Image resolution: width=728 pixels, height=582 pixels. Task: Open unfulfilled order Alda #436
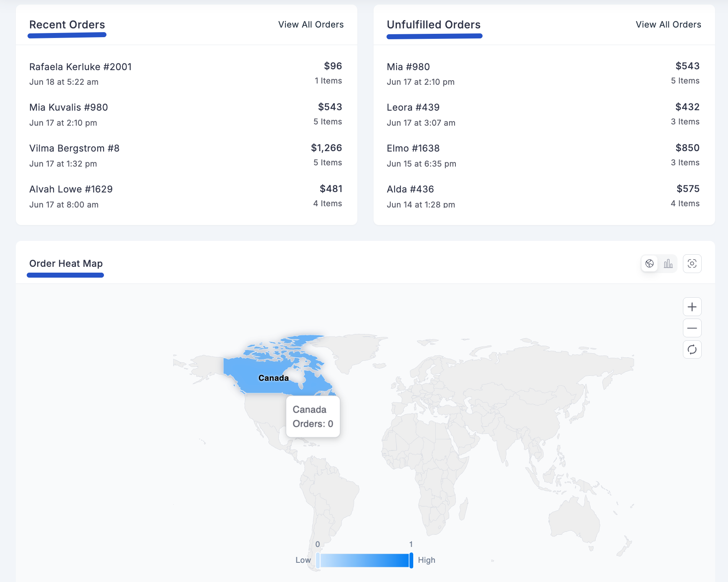click(410, 189)
